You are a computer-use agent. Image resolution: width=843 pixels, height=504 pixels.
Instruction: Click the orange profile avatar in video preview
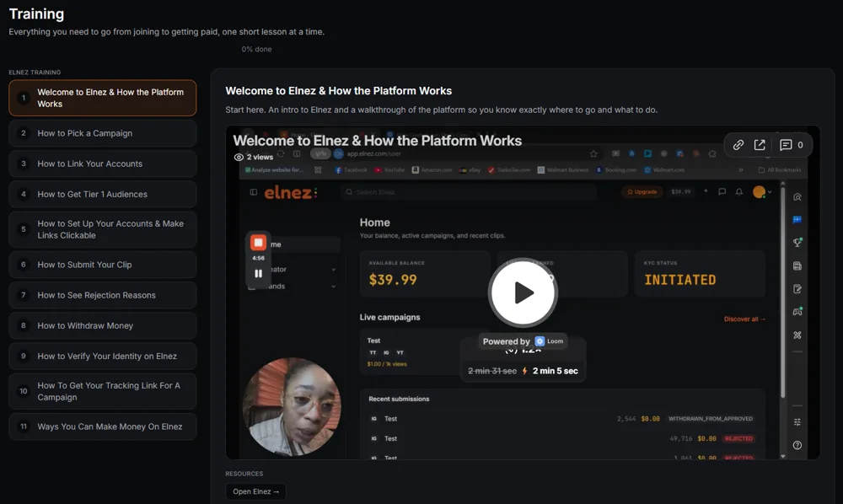click(x=760, y=192)
